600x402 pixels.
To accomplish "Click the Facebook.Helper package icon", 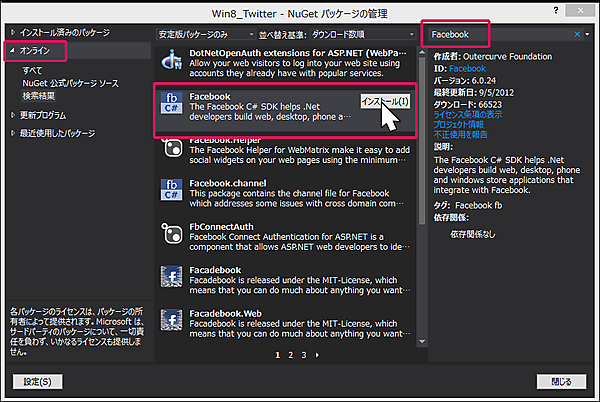I will (171, 147).
